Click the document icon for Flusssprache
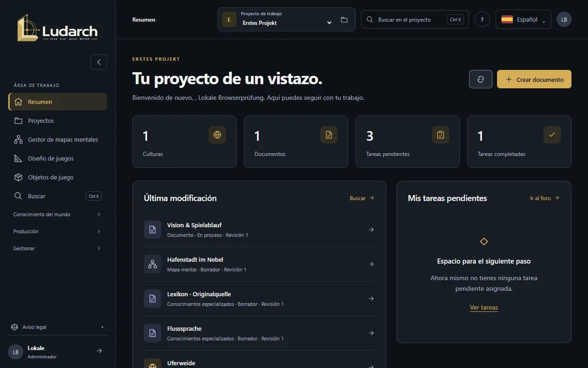The height and width of the screenshot is (368, 588). (x=153, y=333)
